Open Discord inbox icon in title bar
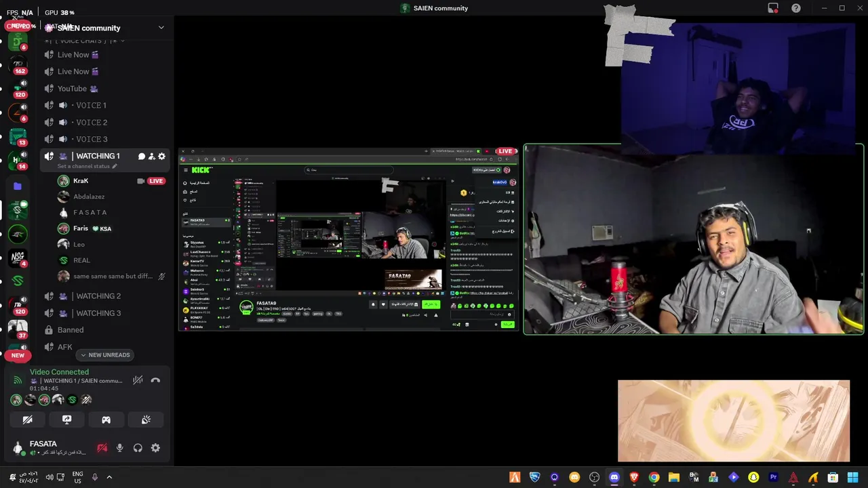 pyautogui.click(x=773, y=8)
